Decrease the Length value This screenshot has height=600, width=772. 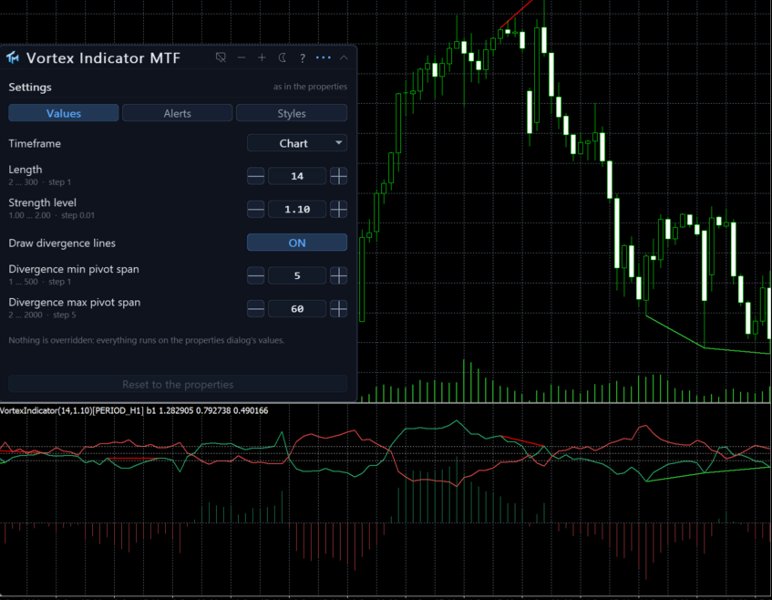pos(256,176)
